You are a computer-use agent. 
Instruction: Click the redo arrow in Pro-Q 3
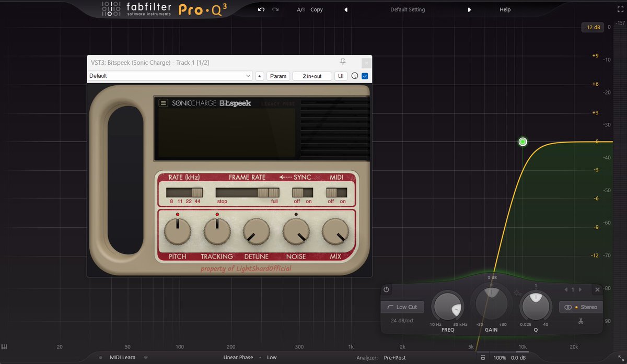pyautogui.click(x=275, y=9)
